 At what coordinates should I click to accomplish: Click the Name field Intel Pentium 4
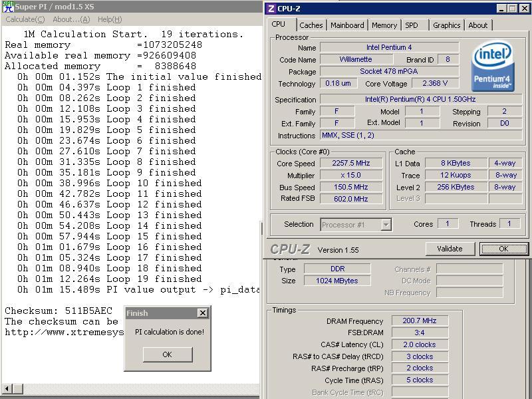tap(390, 47)
